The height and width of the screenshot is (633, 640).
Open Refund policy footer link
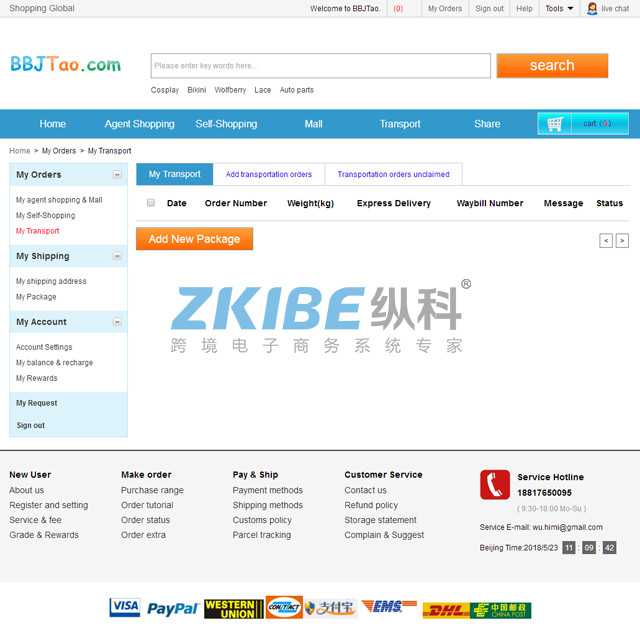371,505
